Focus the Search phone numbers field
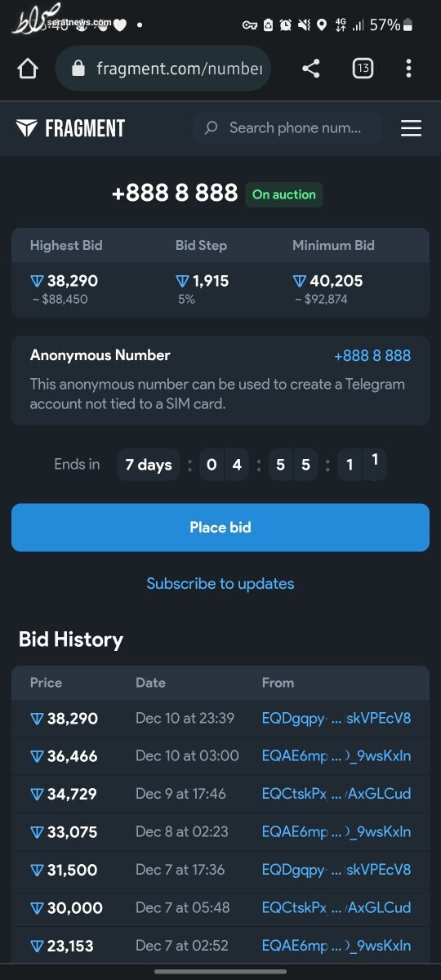This screenshot has width=441, height=980. [287, 128]
